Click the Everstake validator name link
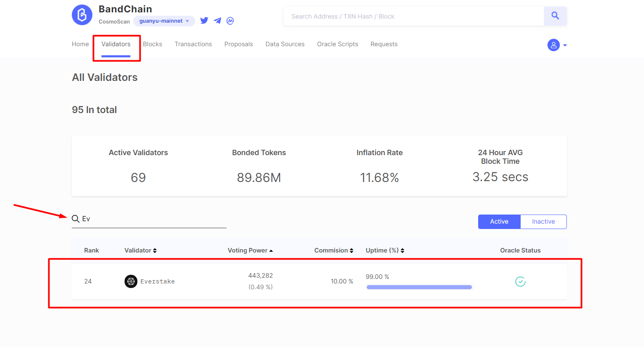Image resolution: width=644 pixels, height=347 pixels. (x=158, y=281)
